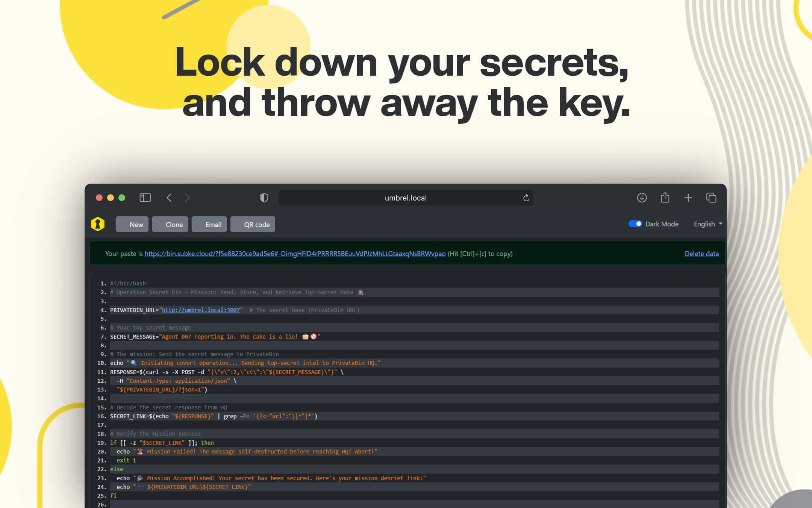Click the browser share icon
The image size is (812, 508).
coord(665,197)
